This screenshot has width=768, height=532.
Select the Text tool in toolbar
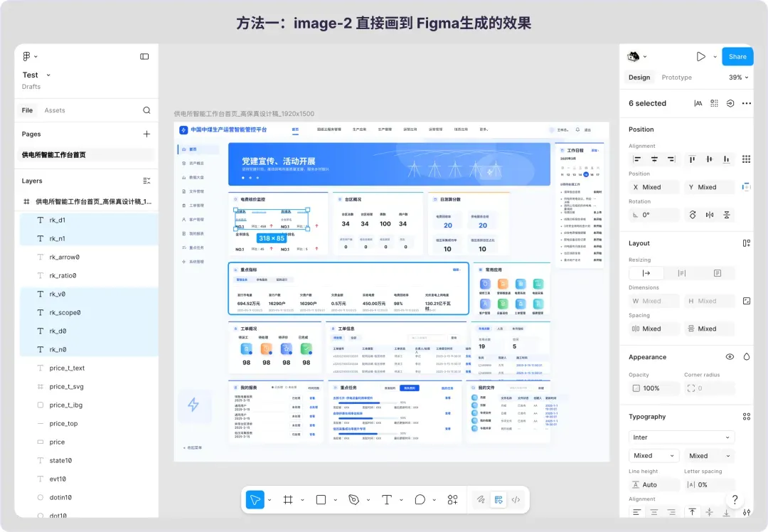tap(386, 500)
